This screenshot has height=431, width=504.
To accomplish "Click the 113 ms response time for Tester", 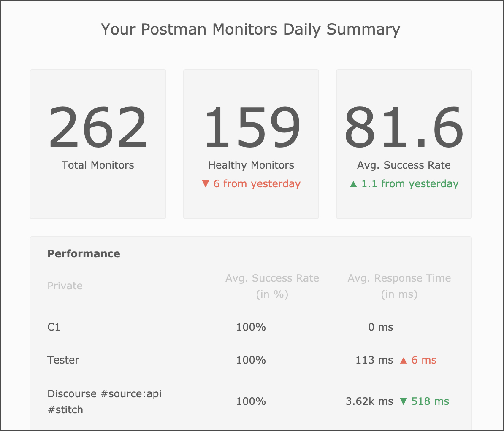I will [x=374, y=360].
